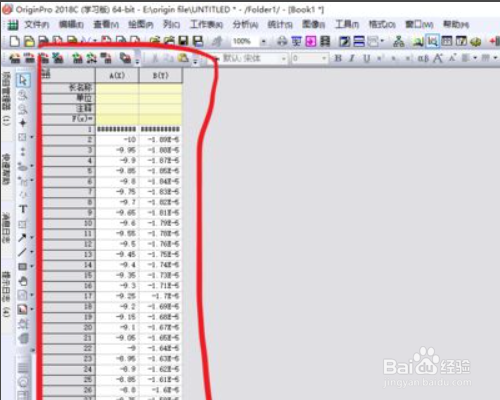Expand the Arrow tool flyout arrow
The image size is (500, 400).
click(32, 238)
